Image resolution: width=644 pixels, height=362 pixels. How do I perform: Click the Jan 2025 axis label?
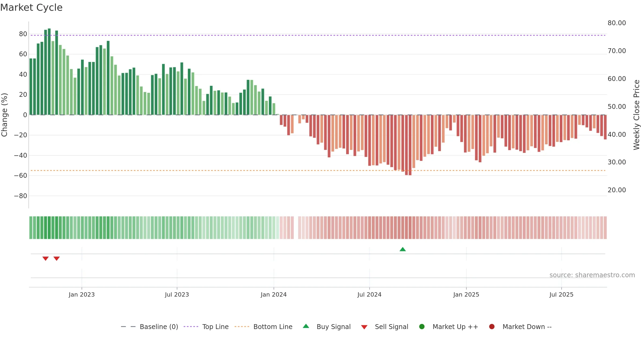466,295
